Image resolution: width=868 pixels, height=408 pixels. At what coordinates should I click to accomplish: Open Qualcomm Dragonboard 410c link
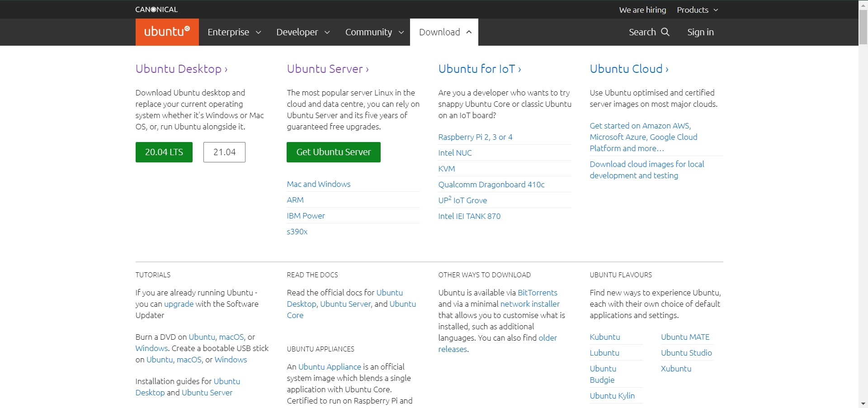[491, 185]
